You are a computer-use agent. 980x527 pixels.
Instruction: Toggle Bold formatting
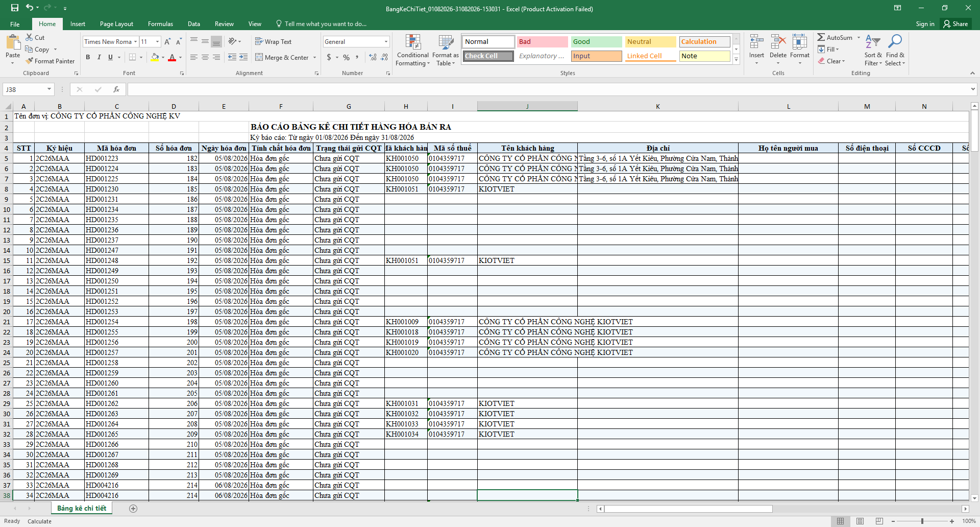[x=88, y=57]
